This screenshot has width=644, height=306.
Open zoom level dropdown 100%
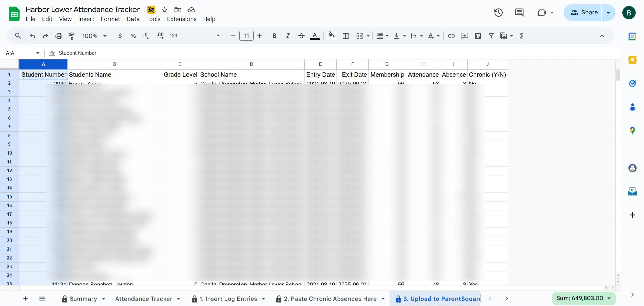94,36
